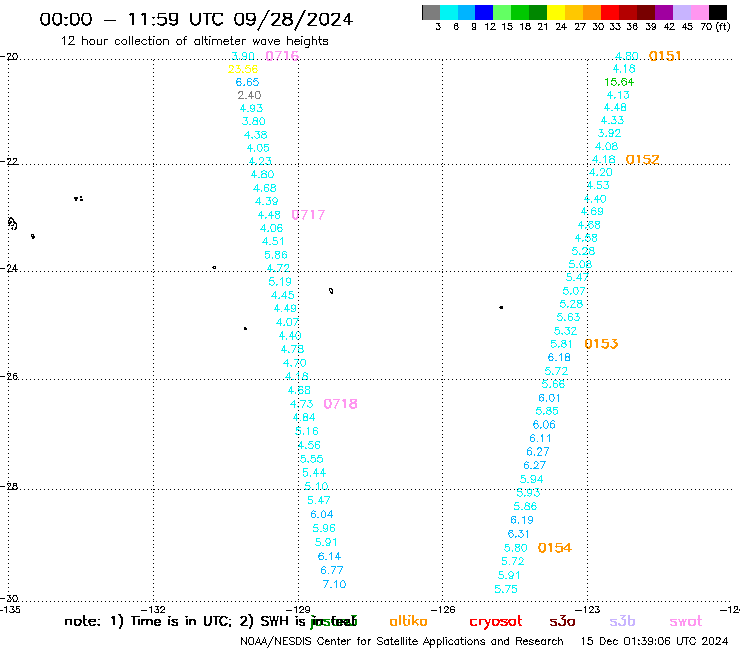Click the 6.04 wave height value
This screenshot has width=740, height=650.
pyautogui.click(x=322, y=515)
